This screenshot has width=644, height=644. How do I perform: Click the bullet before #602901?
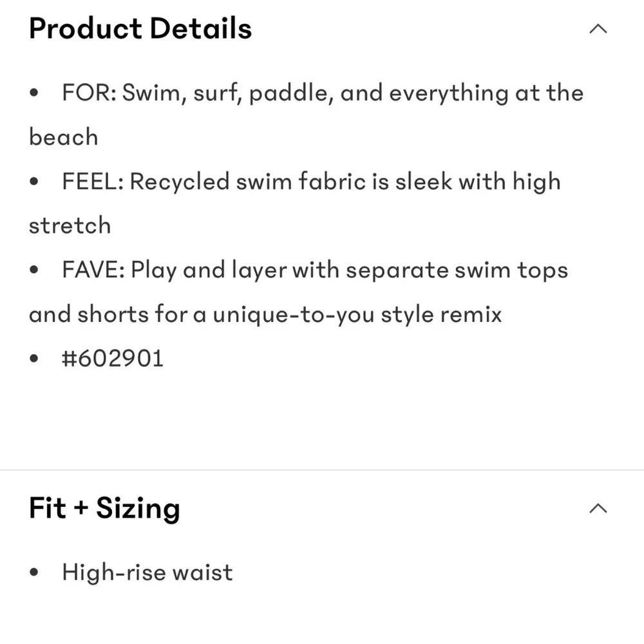point(34,359)
